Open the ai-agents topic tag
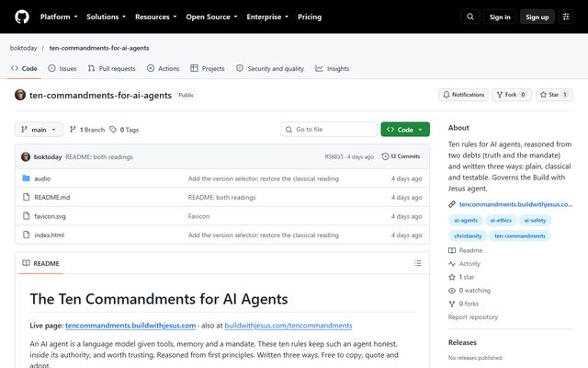 point(466,220)
